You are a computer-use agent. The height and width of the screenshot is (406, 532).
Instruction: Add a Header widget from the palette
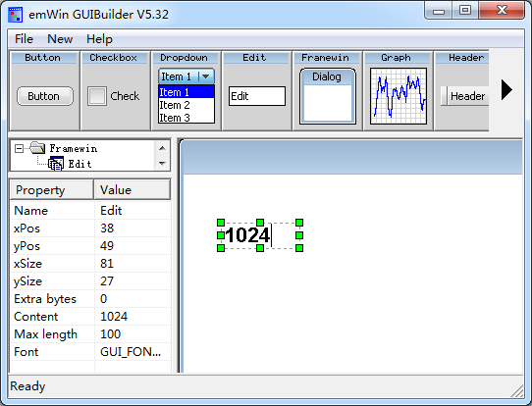461,91
